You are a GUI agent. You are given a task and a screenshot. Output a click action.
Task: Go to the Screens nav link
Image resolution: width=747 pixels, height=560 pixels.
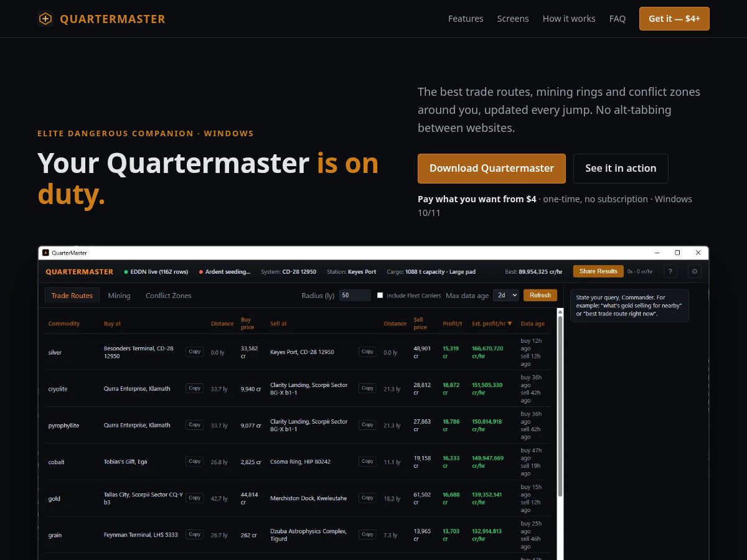pos(513,19)
